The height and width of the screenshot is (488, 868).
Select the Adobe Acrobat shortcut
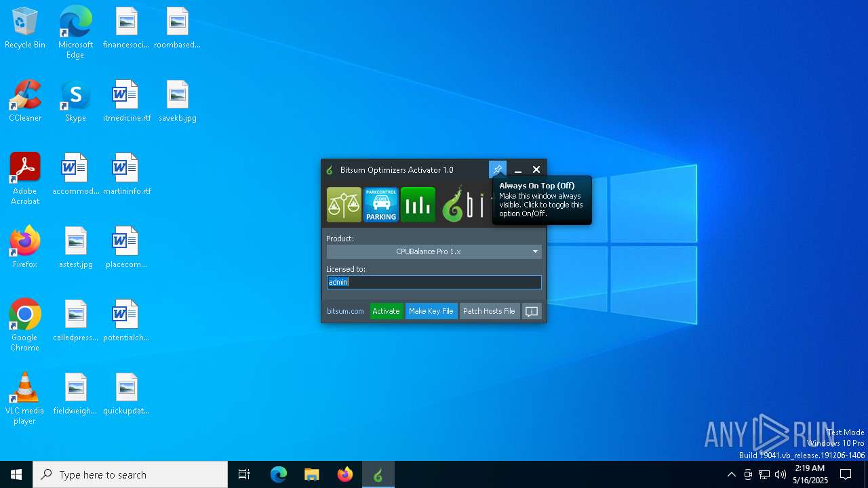(x=25, y=179)
